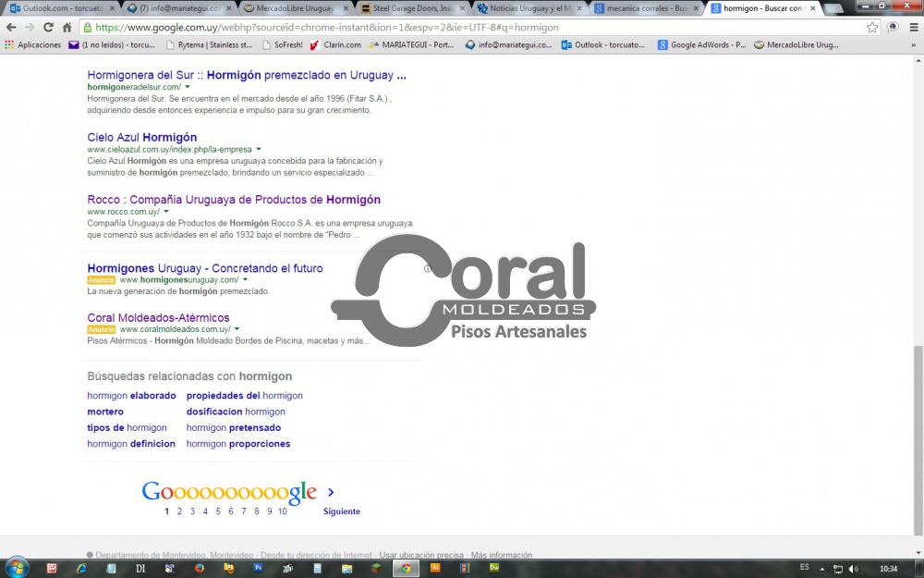The width and height of the screenshot is (924, 578).
Task: Search related term dosificacion hormigon
Action: (x=236, y=412)
